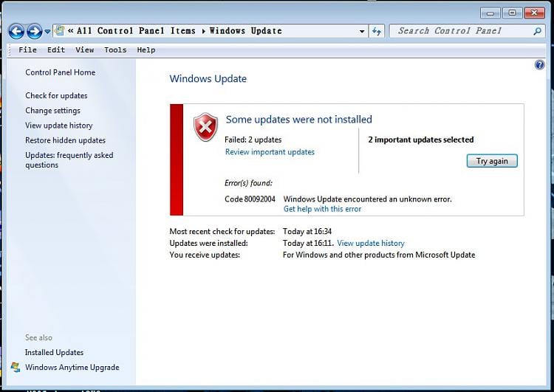Click the Control Panel address bar icon
Screen dimensions: 554x392
tap(60, 31)
